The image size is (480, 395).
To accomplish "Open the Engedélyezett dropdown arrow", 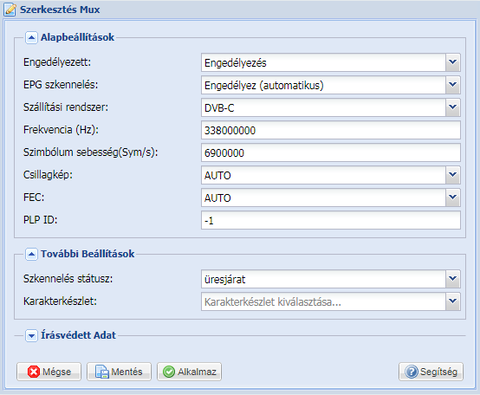I will 453,62.
